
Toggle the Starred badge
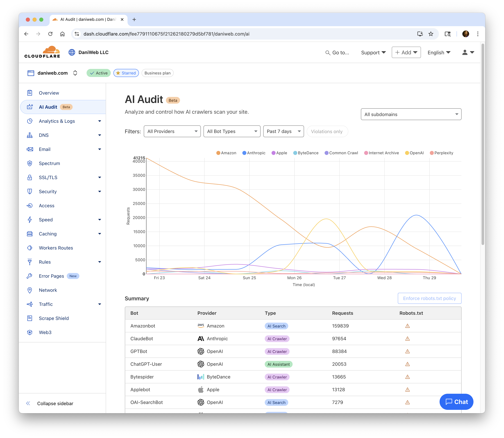pyautogui.click(x=126, y=73)
